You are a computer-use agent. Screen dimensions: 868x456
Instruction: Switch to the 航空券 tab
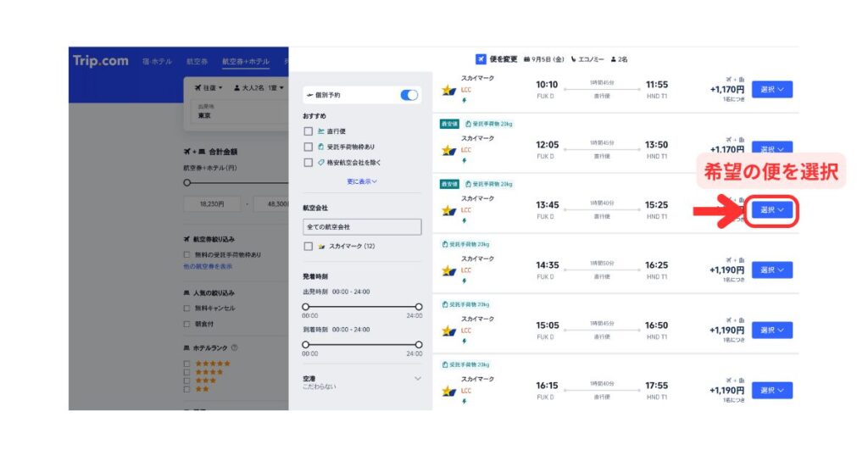197,61
